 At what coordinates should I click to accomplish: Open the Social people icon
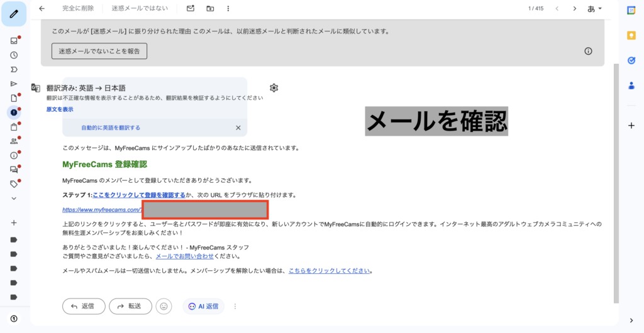(x=14, y=141)
